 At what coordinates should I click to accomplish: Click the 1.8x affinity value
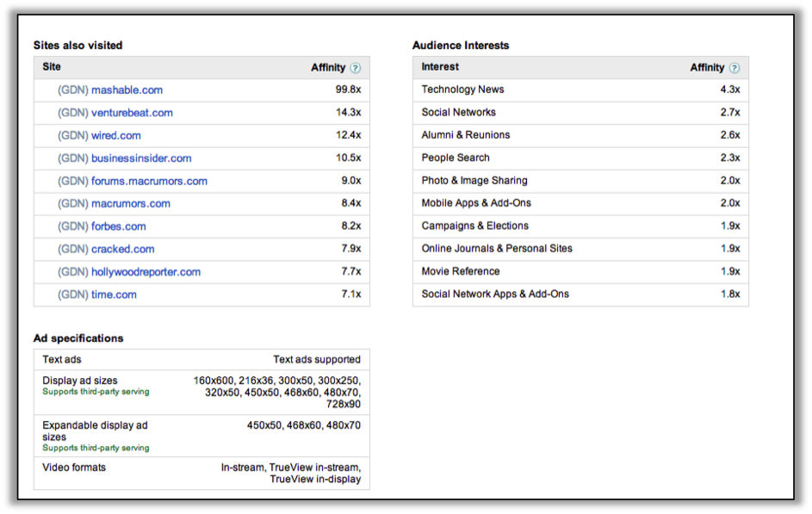point(730,294)
